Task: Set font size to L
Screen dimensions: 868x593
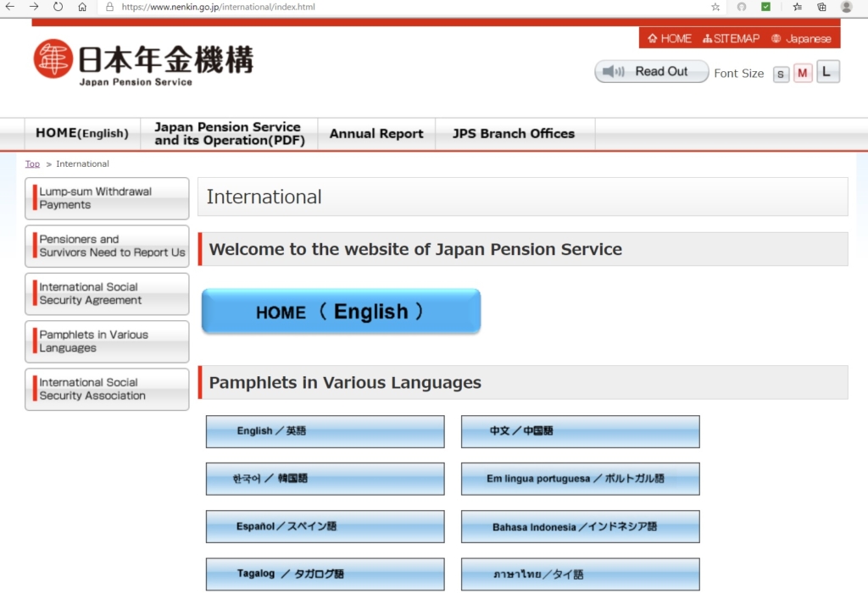Action: [x=827, y=71]
